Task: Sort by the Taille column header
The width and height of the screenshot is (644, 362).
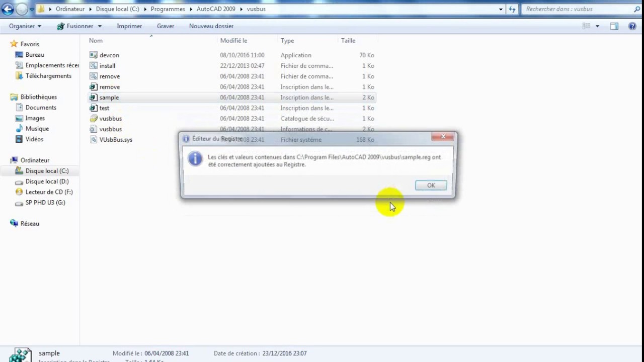Action: 348,41
